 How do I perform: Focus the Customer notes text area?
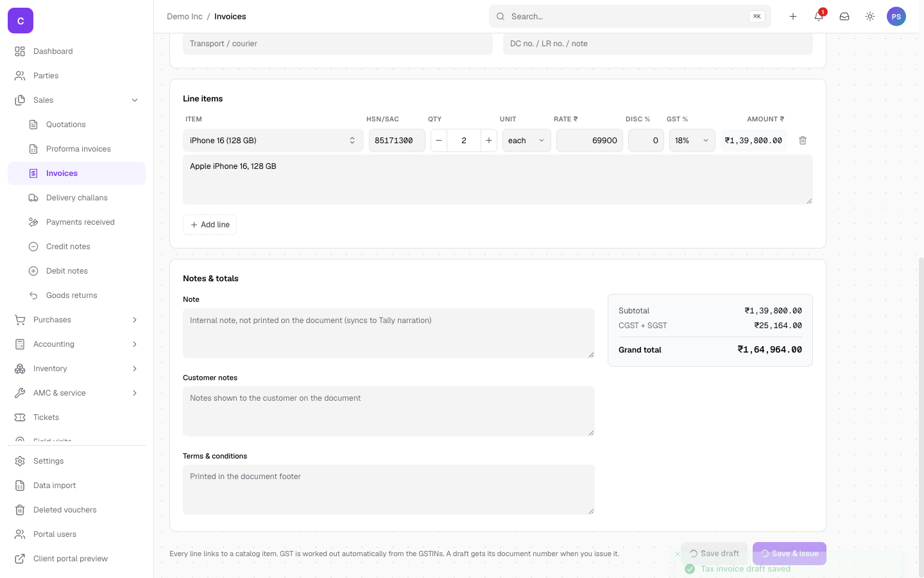coord(389,411)
